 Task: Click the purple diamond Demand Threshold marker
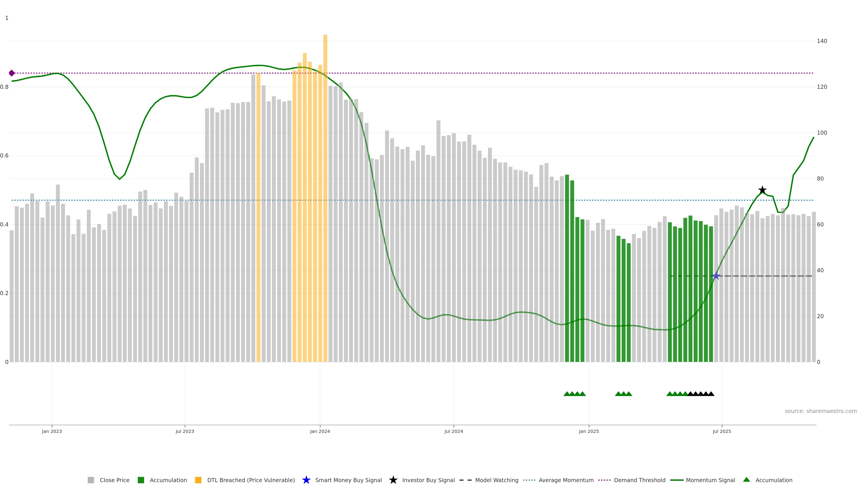[x=12, y=73]
